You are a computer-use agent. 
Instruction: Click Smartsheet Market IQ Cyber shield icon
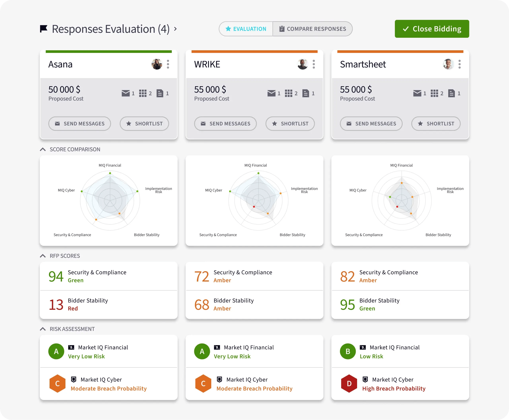point(365,379)
